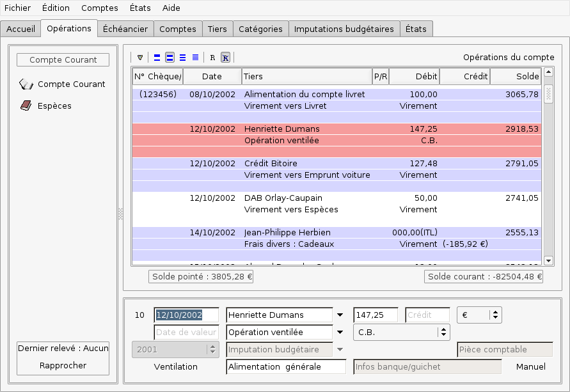This screenshot has width=570, height=392.
Task: Click the Espèces book icon
Action: [26, 106]
